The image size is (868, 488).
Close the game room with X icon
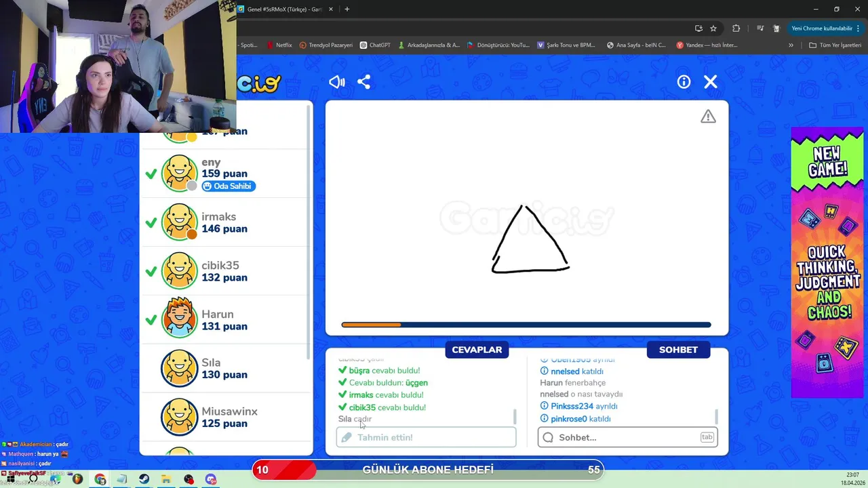pyautogui.click(x=711, y=82)
